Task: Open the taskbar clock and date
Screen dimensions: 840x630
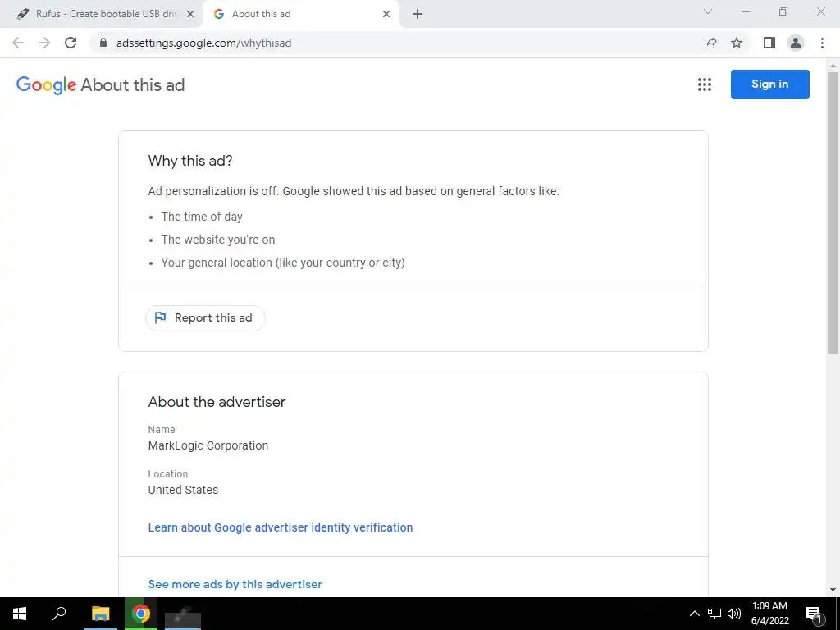Action: pos(769,614)
